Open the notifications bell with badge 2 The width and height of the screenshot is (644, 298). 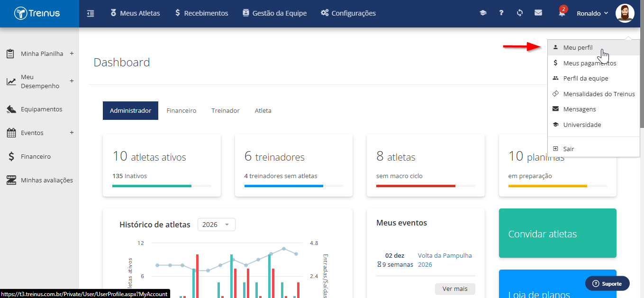562,12
